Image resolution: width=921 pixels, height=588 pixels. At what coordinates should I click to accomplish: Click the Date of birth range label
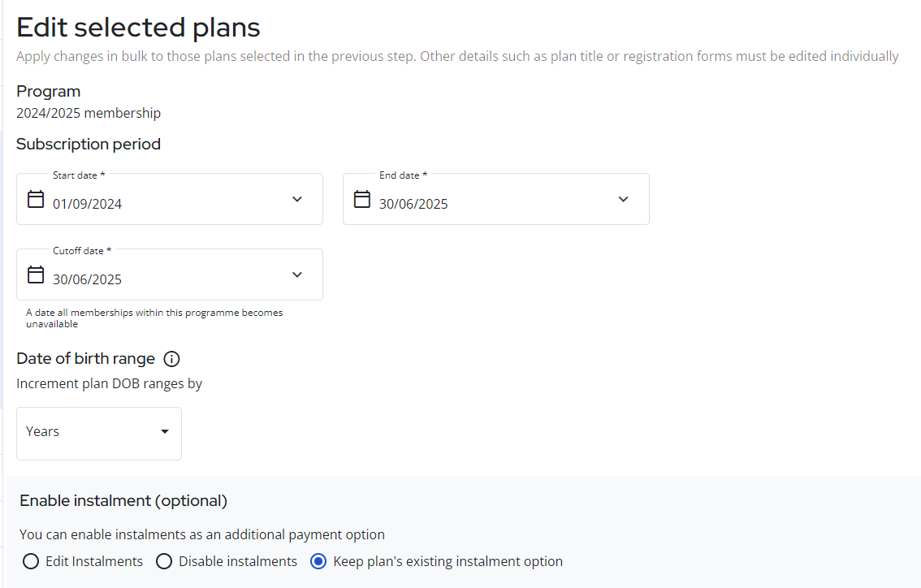coord(85,358)
